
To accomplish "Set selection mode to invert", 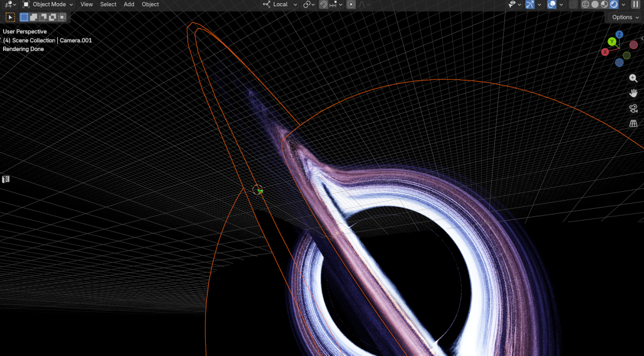I will click(x=53, y=17).
